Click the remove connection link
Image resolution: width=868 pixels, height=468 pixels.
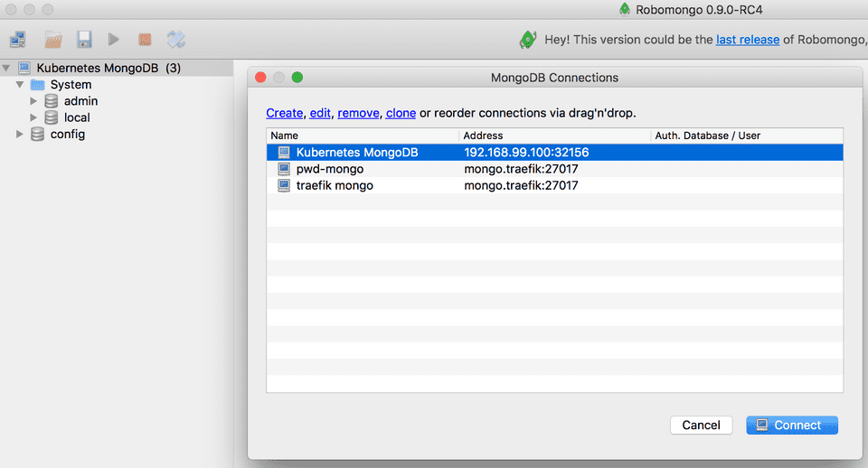(x=358, y=113)
